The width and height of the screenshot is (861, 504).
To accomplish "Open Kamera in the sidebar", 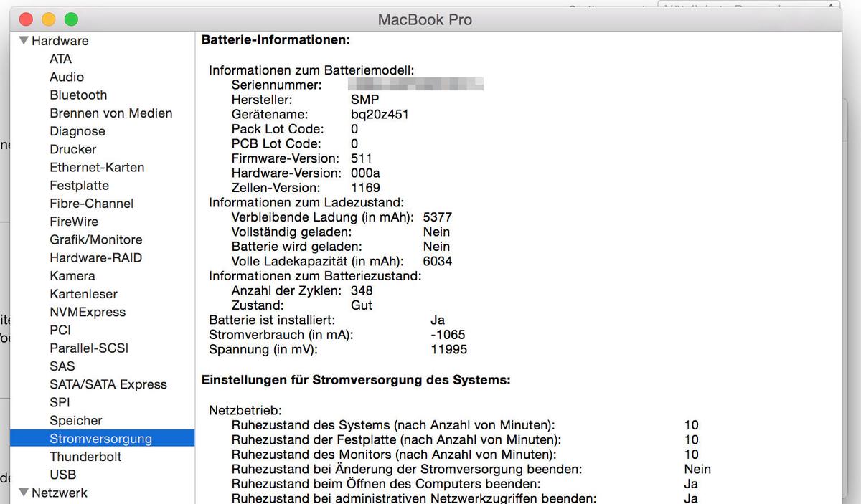I will (x=72, y=275).
